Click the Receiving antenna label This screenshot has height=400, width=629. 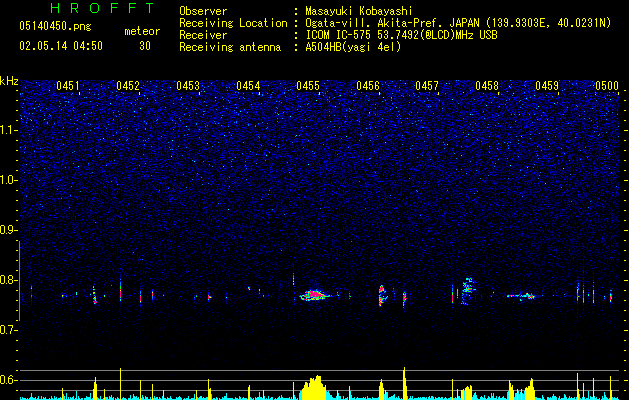pyautogui.click(x=230, y=47)
